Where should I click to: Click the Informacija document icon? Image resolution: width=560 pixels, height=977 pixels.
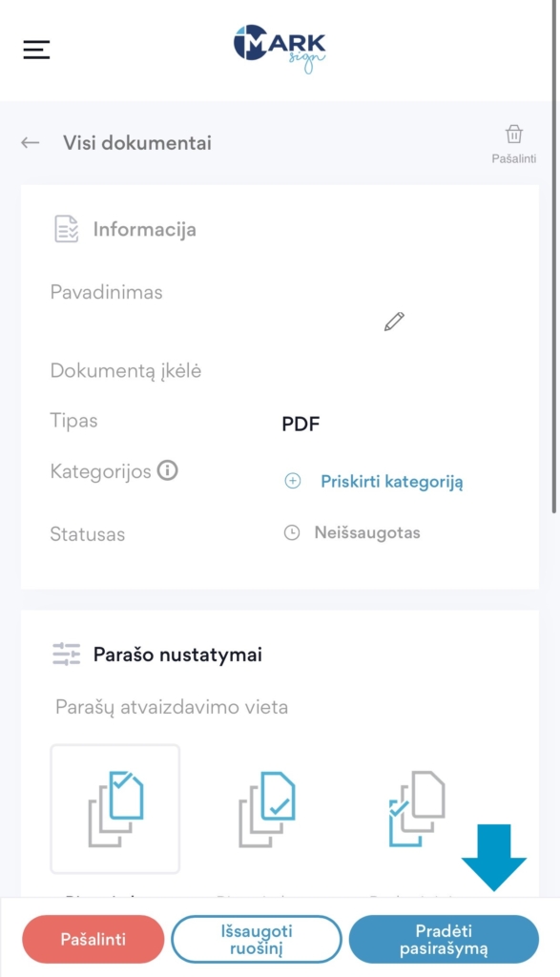click(67, 229)
